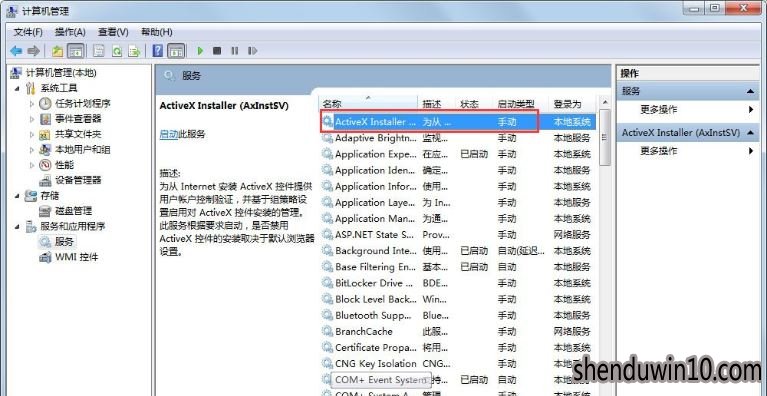Viewport: 767px width, 396px height.
Task: Click the services list vertical scrollbar thumb
Action: tap(605, 137)
